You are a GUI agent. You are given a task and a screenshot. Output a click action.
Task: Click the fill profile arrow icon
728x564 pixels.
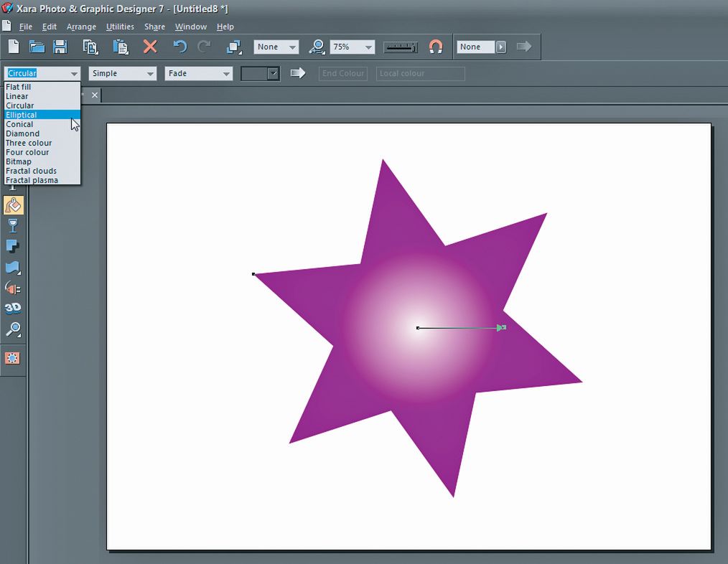[x=298, y=73]
